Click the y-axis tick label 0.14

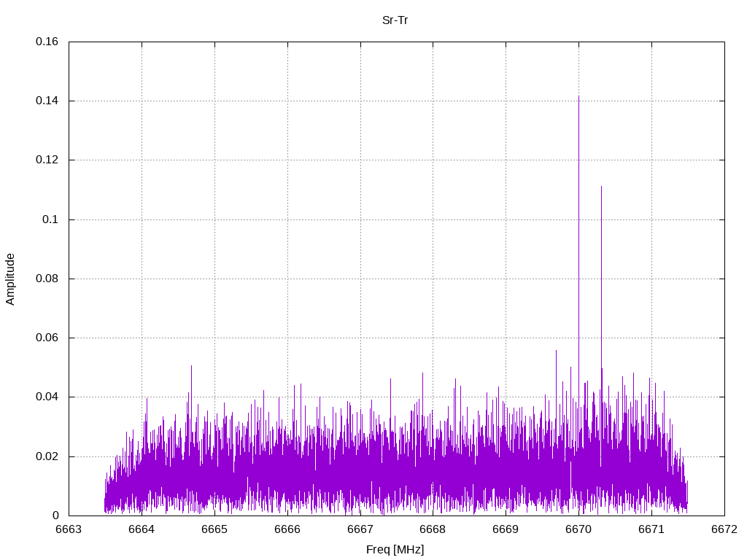47,101
